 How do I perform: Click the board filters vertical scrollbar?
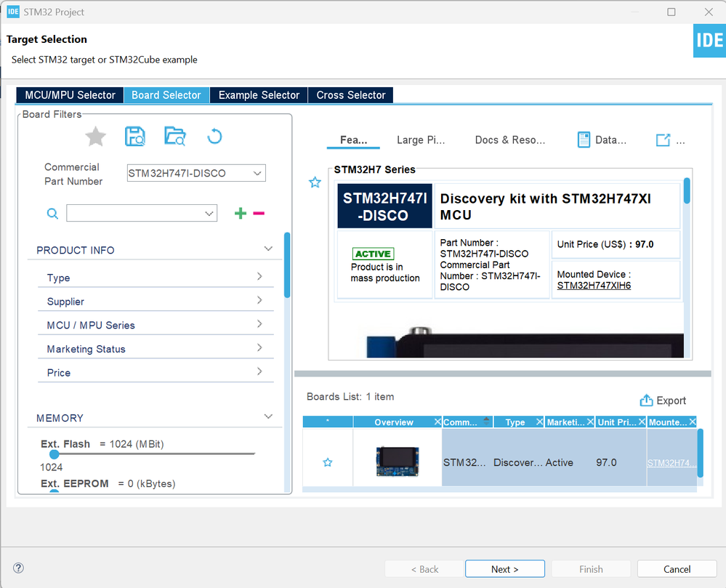(x=287, y=265)
